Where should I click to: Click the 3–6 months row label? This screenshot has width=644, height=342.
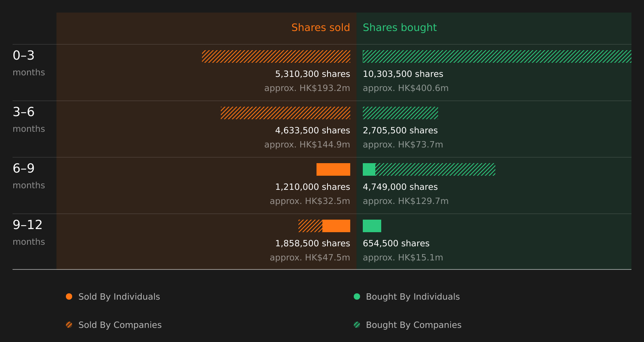[29, 119]
